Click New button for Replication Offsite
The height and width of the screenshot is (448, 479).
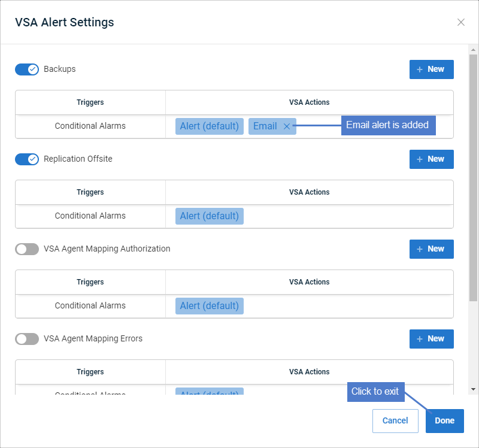[431, 159]
